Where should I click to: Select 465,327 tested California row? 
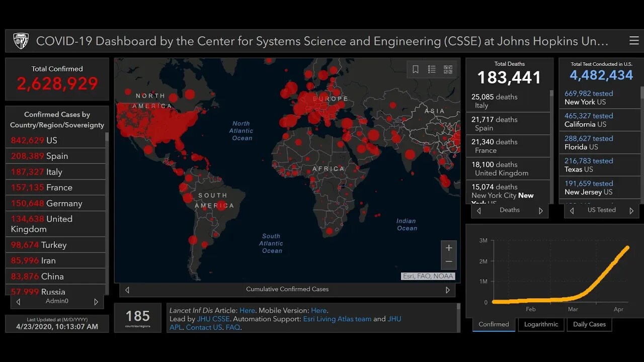tap(600, 120)
